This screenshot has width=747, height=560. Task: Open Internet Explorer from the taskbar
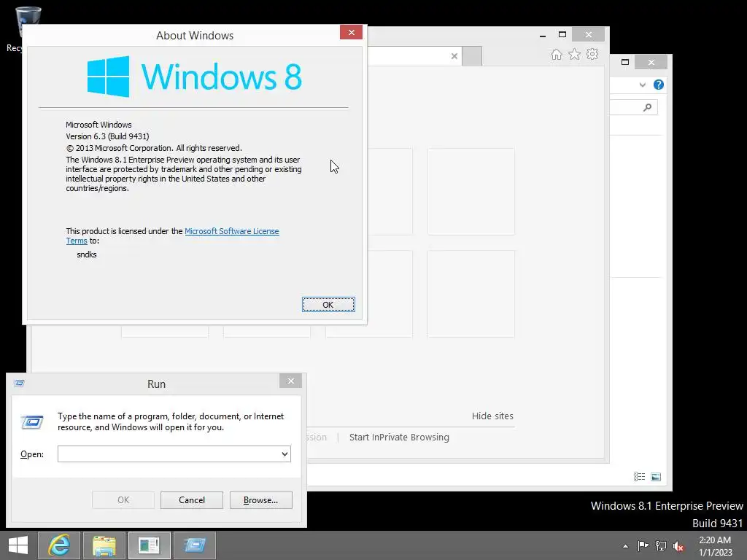coord(59,545)
